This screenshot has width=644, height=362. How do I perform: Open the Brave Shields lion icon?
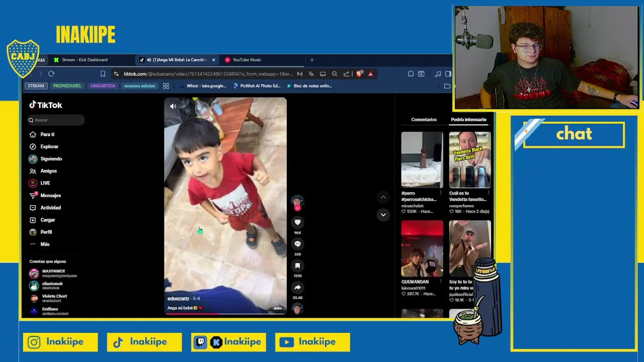pos(359,74)
